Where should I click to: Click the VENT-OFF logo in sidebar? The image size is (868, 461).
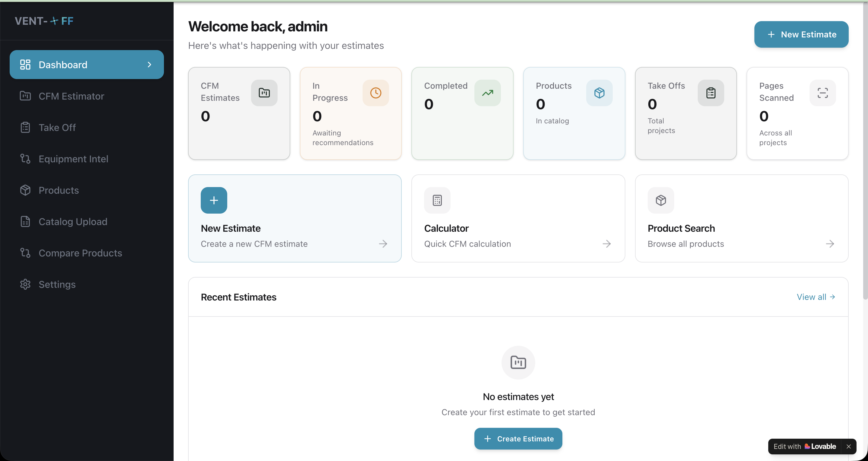click(44, 21)
